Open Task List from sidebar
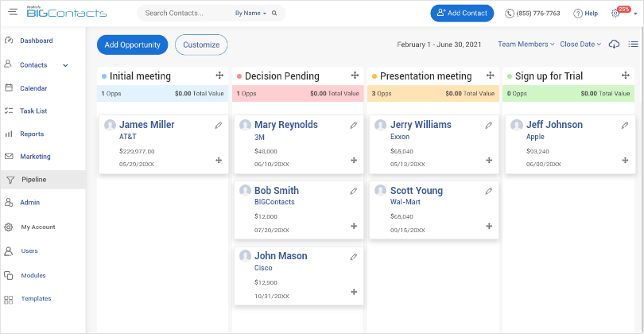 point(33,111)
